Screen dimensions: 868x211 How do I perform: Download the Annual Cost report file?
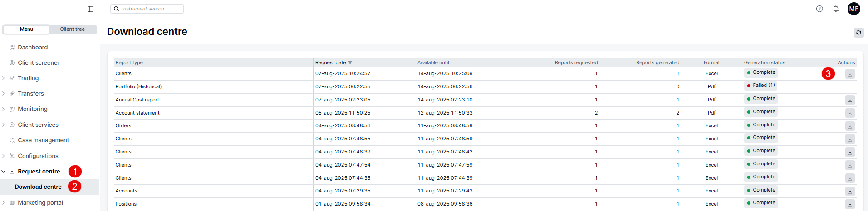[x=850, y=100]
